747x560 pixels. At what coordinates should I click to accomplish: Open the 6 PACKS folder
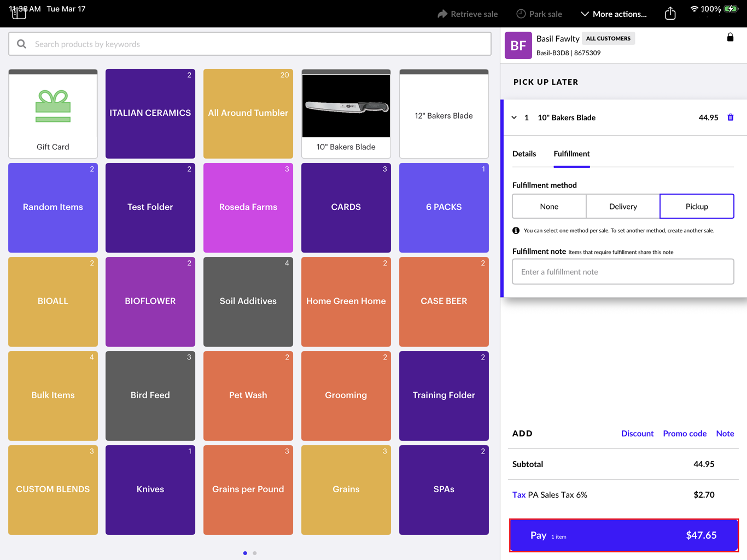[444, 208]
